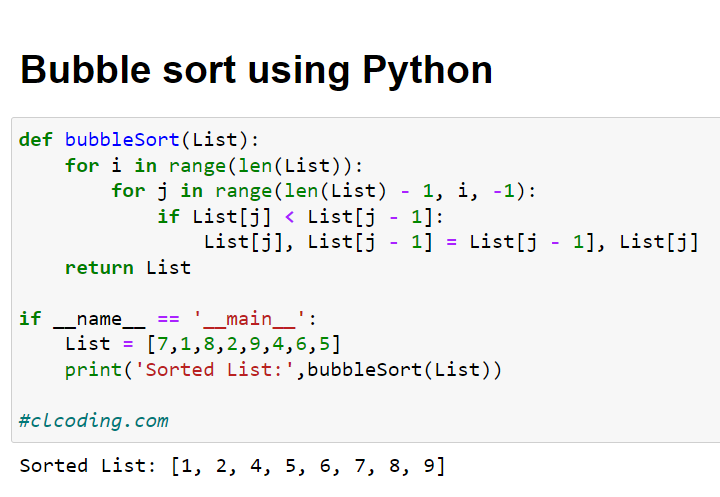Screen dimensions: 720x497
Task: Click the 'Bubble sort using Python' heading
Action: (256, 70)
